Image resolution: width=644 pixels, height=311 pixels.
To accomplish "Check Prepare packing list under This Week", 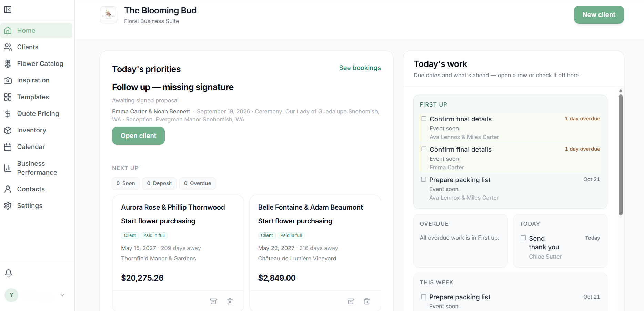I will click(424, 297).
